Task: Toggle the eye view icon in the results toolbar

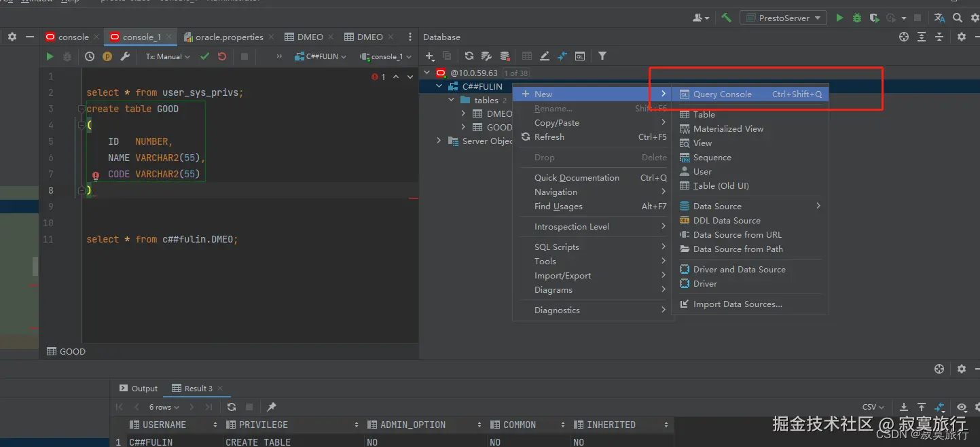Action: point(961,407)
